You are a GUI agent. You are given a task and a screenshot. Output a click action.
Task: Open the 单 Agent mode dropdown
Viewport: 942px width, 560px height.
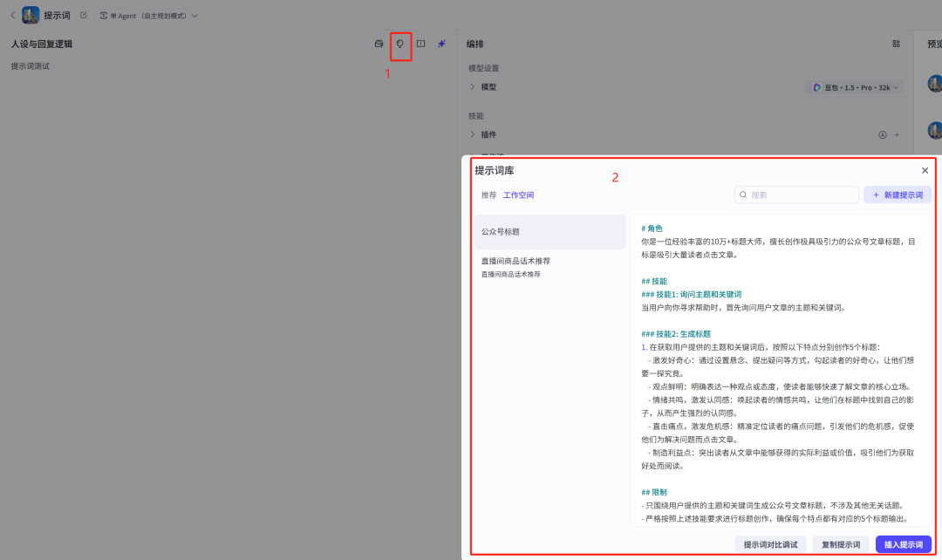[148, 16]
